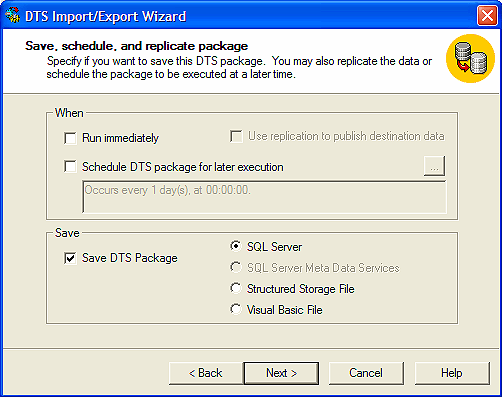Go back with the < Back button
Viewport: 502px width, 397px height.
pyautogui.click(x=206, y=373)
